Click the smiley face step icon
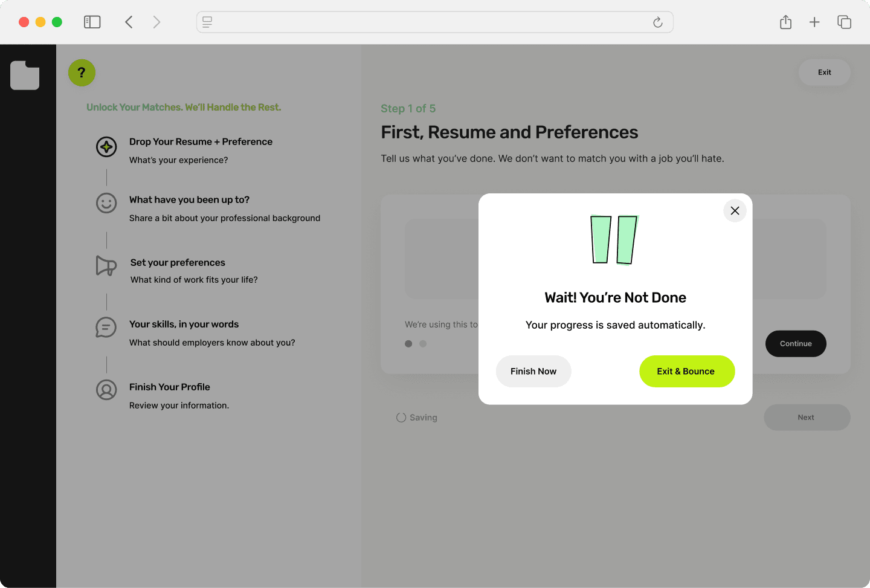 pyautogui.click(x=106, y=203)
